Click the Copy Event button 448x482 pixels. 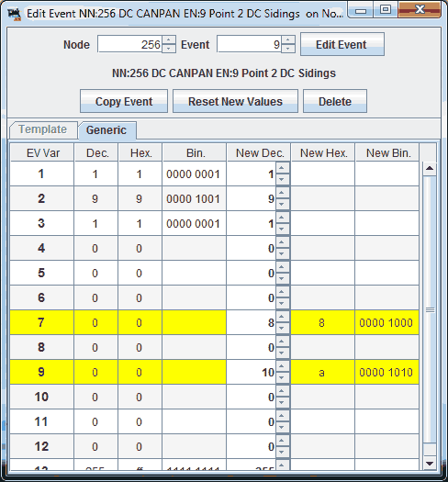coord(124,101)
